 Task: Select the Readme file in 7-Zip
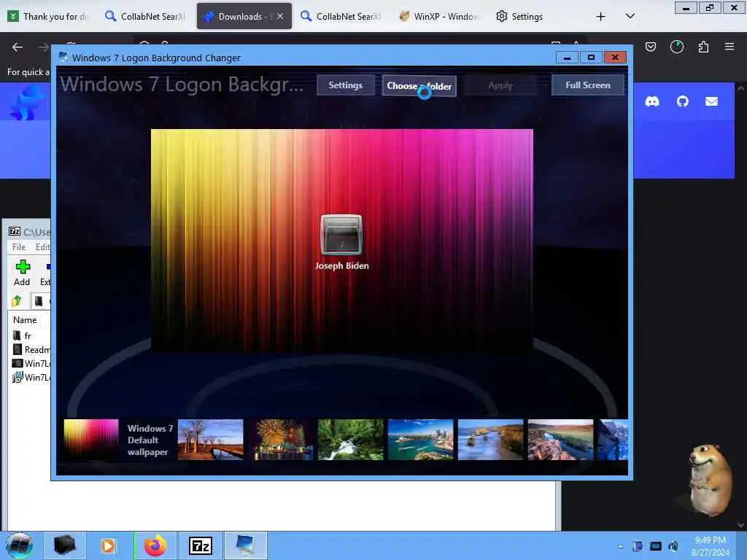(31, 349)
